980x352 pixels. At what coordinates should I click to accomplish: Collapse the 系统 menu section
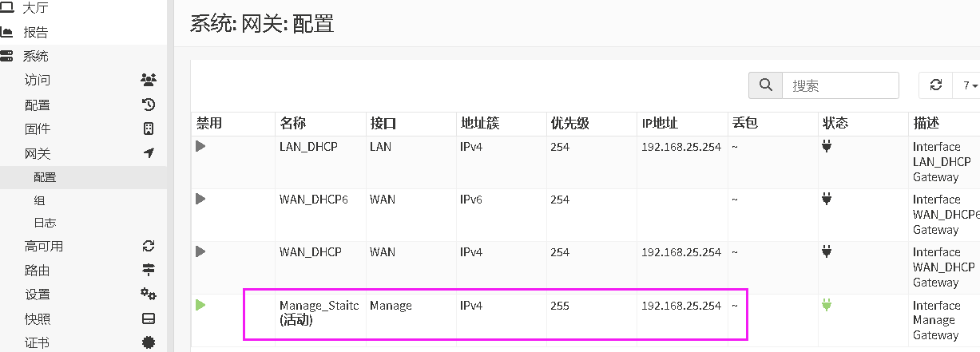pyautogui.click(x=35, y=56)
